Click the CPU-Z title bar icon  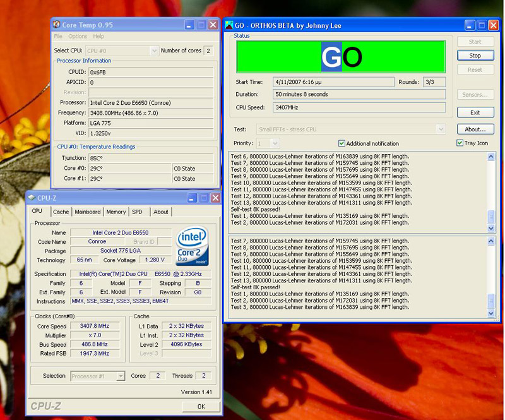point(32,197)
